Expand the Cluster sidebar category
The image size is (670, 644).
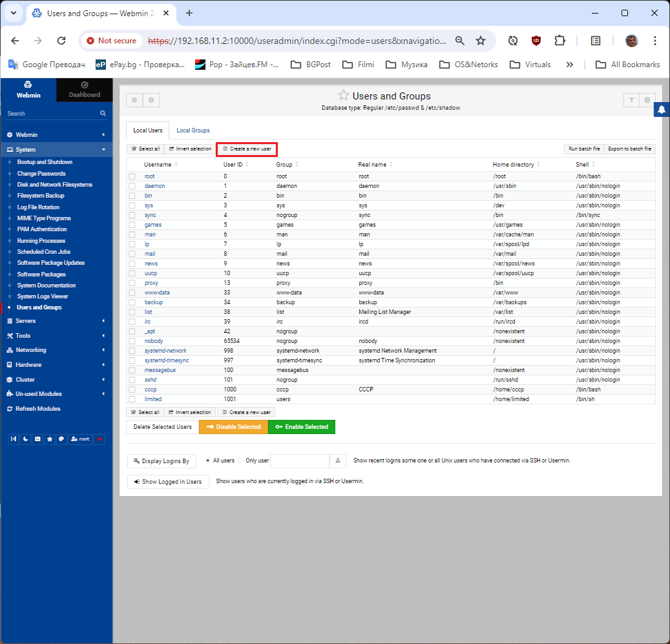tap(56, 380)
